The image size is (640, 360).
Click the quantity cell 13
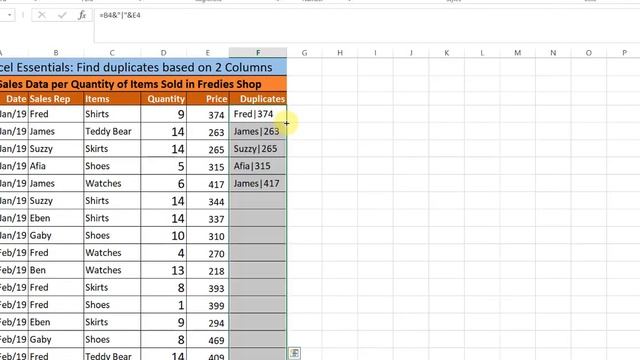click(164, 270)
